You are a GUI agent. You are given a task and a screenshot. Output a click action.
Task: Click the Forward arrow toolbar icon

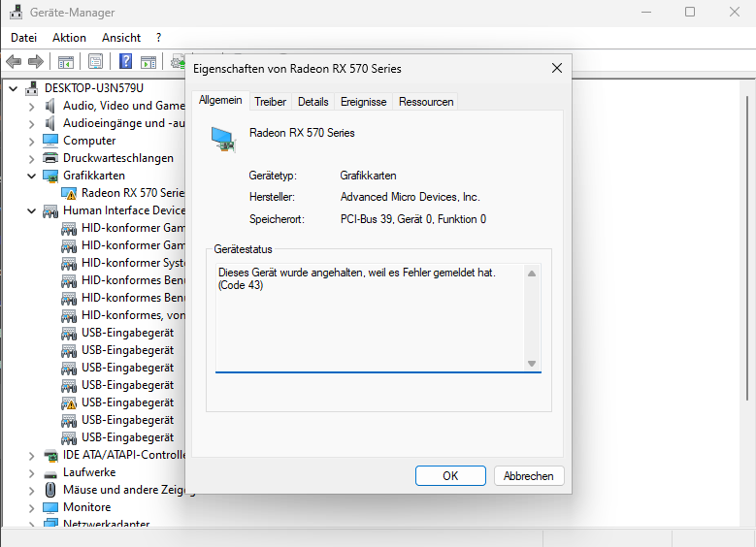point(36,62)
